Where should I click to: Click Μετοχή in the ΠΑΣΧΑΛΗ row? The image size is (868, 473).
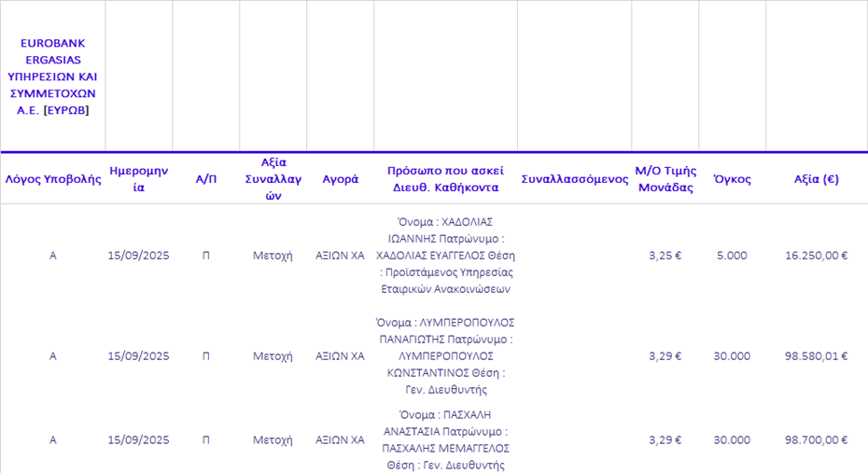273,440
